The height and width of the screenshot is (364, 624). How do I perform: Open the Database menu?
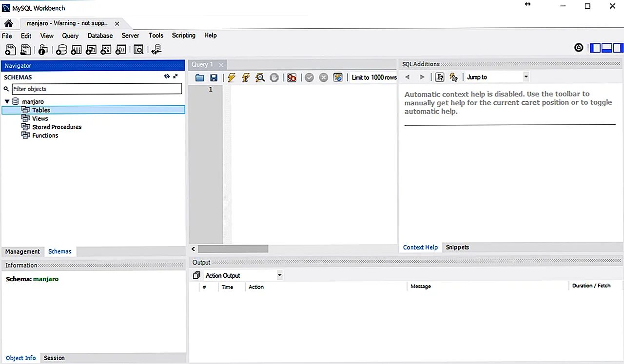coord(100,36)
